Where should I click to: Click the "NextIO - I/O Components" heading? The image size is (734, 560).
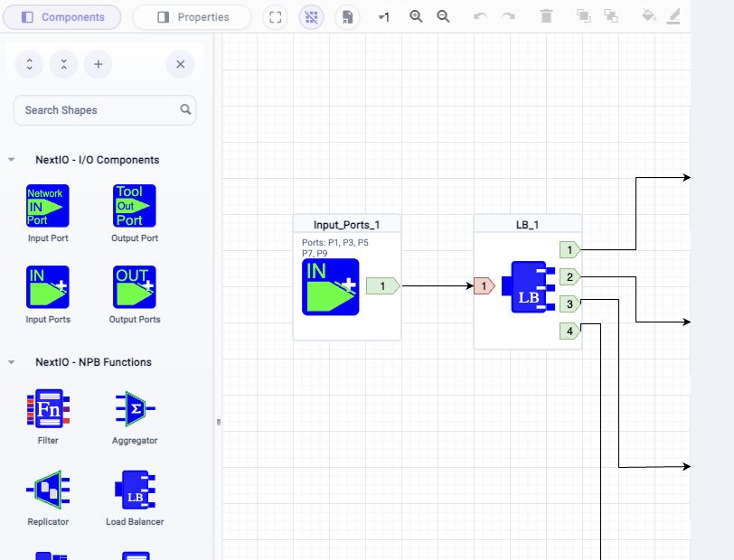pos(98,160)
